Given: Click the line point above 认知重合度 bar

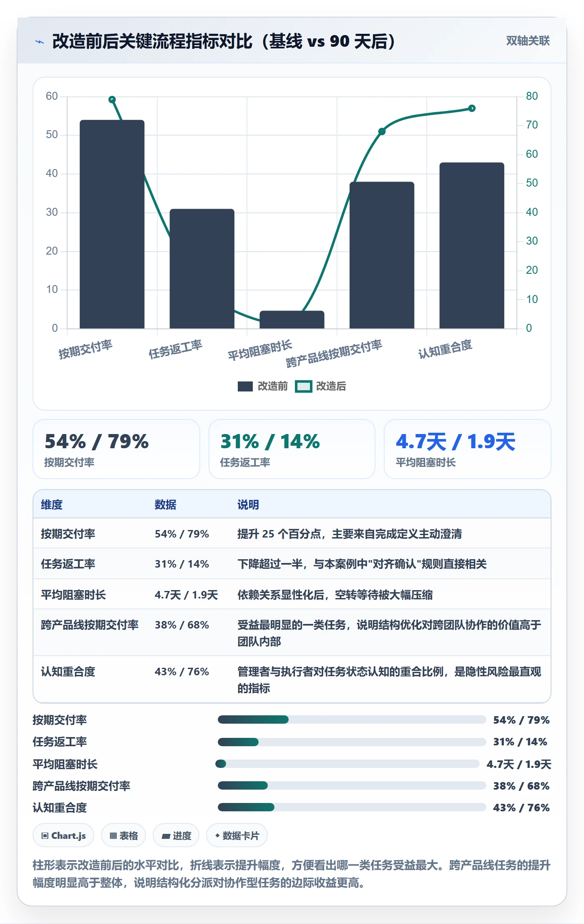Looking at the screenshot, I should point(472,109).
